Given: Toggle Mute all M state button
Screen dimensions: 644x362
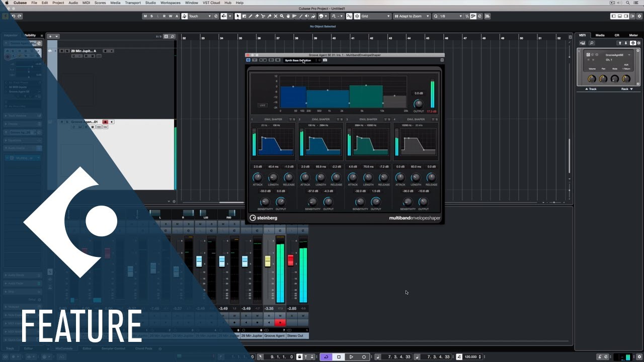Looking at the screenshot, I should [144, 16].
